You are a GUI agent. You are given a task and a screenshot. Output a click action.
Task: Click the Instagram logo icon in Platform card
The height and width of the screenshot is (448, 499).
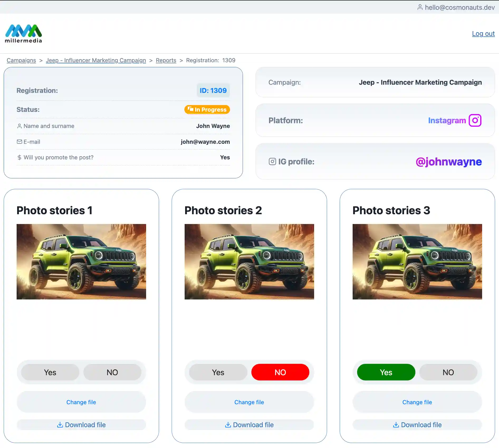coord(475,120)
